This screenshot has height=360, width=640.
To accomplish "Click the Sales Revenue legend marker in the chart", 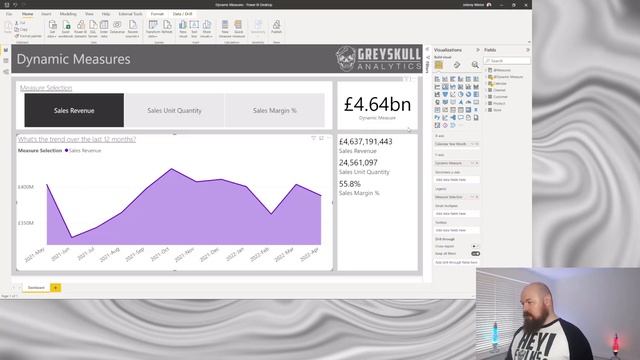I will (67, 151).
